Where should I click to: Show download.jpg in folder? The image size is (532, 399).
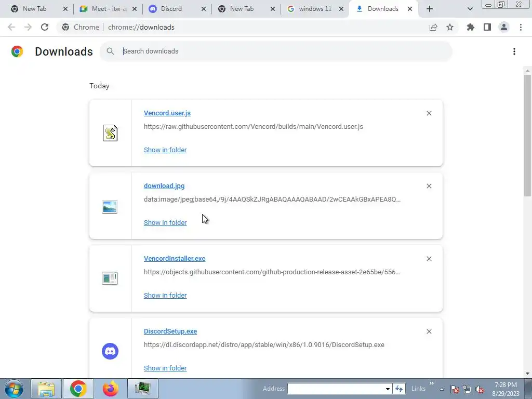tap(165, 222)
